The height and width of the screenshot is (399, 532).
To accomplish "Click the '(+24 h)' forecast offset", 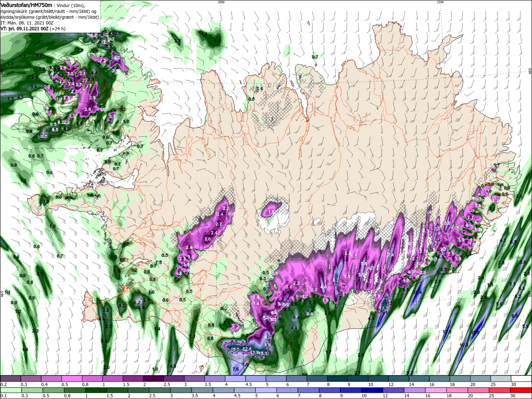I will pyautogui.click(x=58, y=29).
